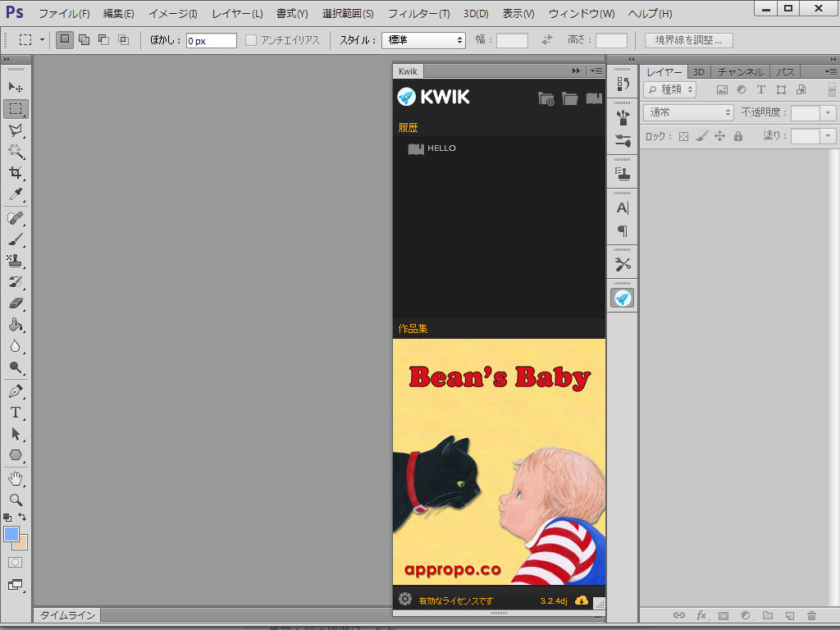Viewport: 840px width, 630px height.
Task: Select the Crop tool
Action: coord(16,172)
